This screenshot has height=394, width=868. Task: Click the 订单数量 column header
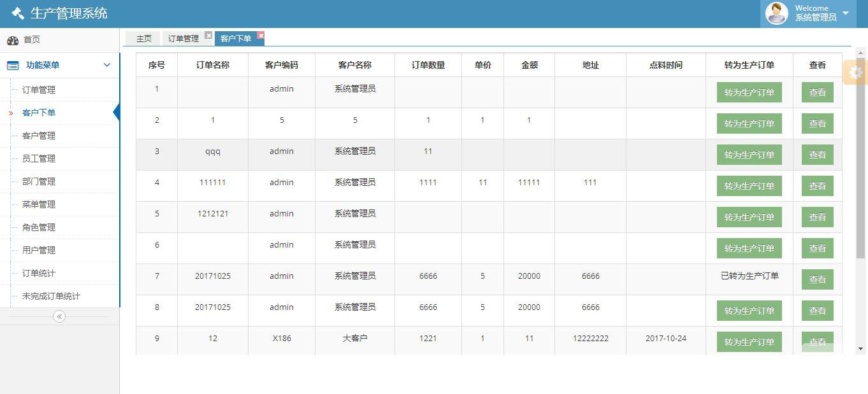coord(428,65)
